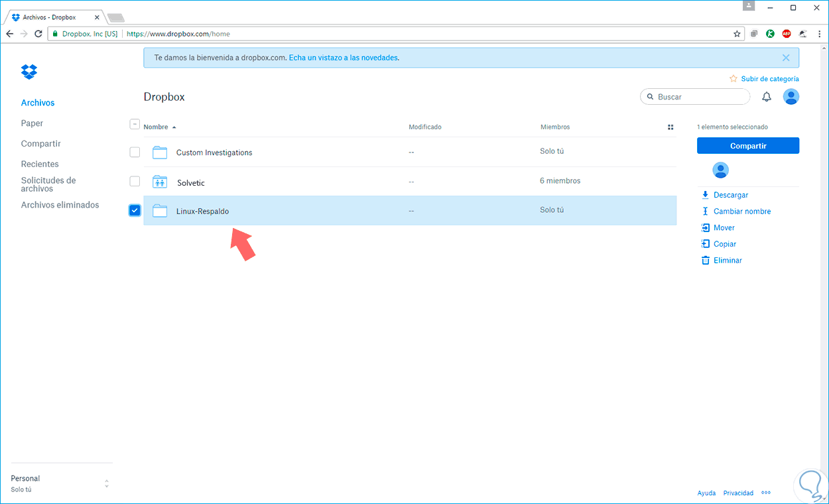
Task: Click the Ayuda link
Action: 706,493
